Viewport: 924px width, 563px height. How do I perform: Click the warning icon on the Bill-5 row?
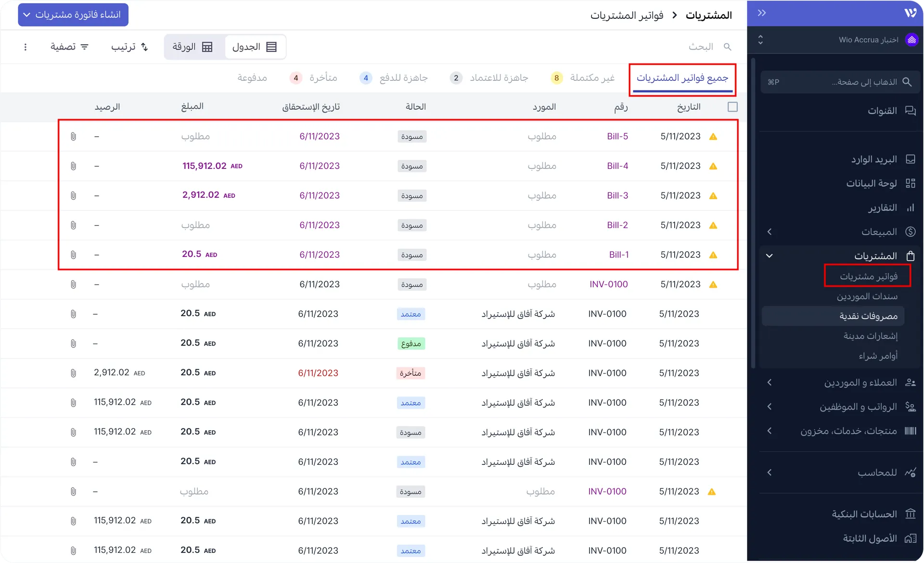tap(713, 136)
